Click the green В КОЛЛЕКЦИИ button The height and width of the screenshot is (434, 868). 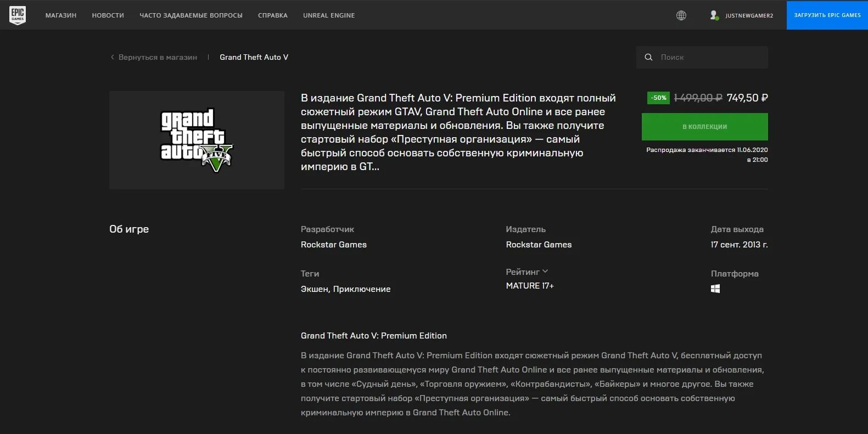pos(704,127)
